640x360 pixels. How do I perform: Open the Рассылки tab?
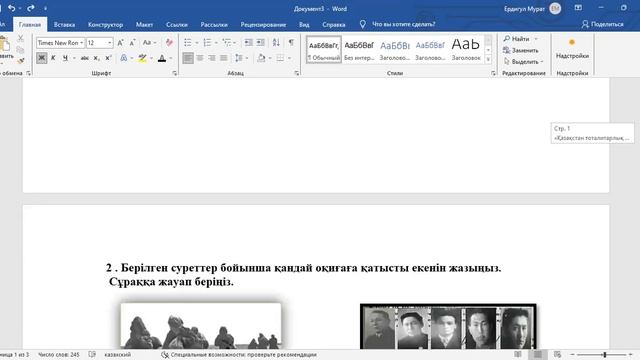point(214,24)
